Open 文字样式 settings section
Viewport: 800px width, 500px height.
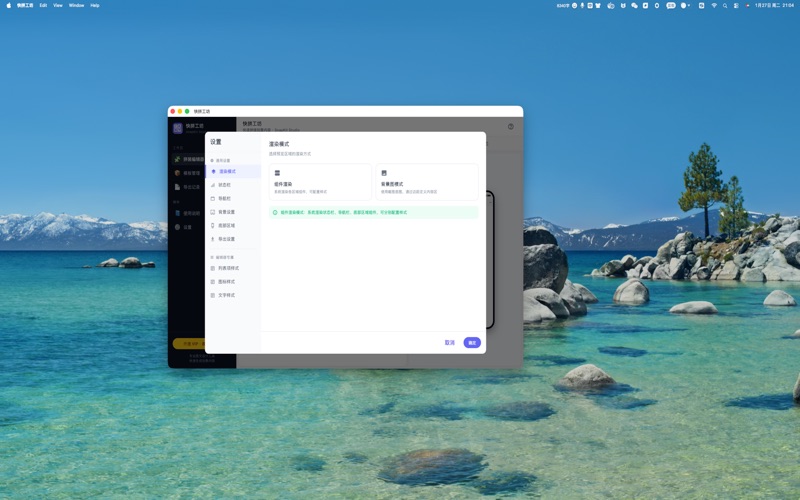tap(227, 295)
